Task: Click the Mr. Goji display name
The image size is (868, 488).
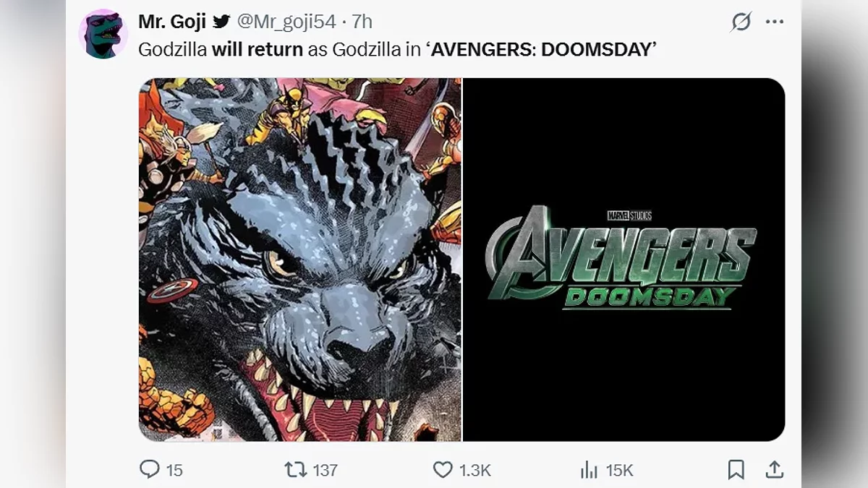Action: pos(171,22)
